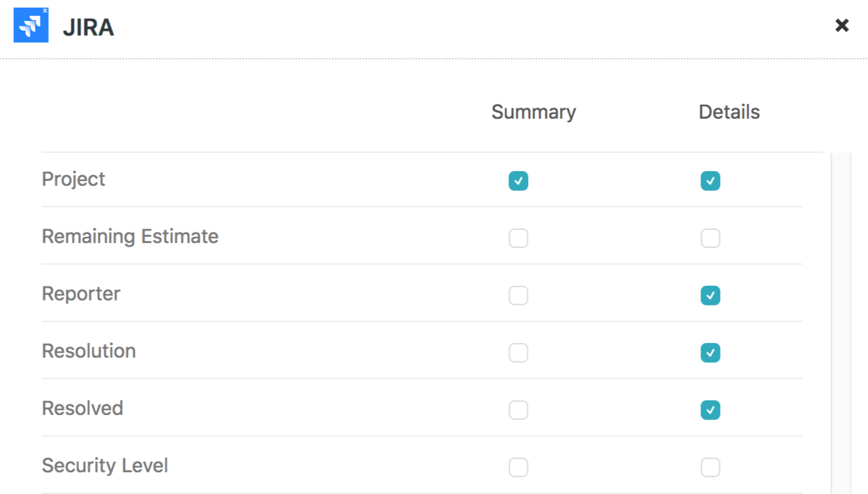
Task: Uncheck Project in the Summary column
Action: 518,181
